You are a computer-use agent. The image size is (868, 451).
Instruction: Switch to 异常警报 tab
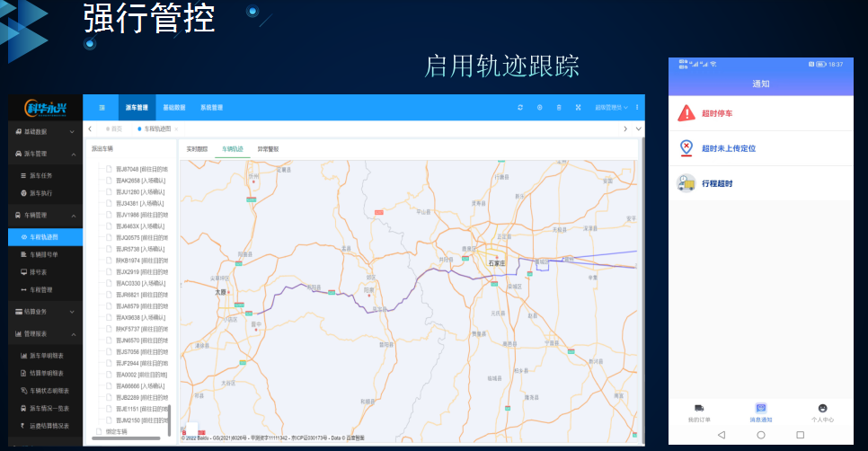point(268,149)
